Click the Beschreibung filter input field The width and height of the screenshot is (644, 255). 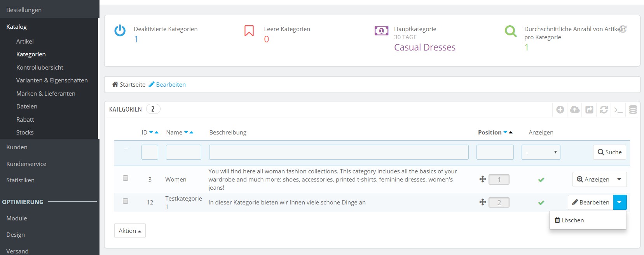339,152
